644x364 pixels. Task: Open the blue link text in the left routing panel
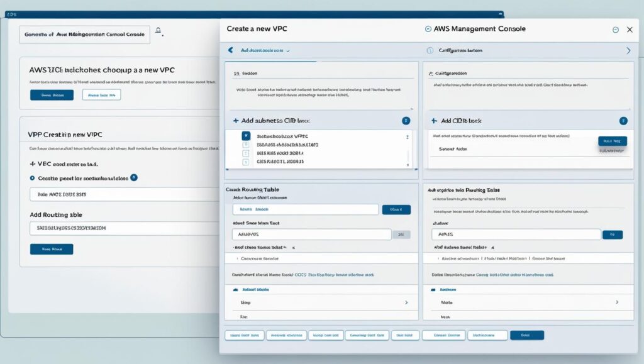pyautogui.click(x=335, y=275)
